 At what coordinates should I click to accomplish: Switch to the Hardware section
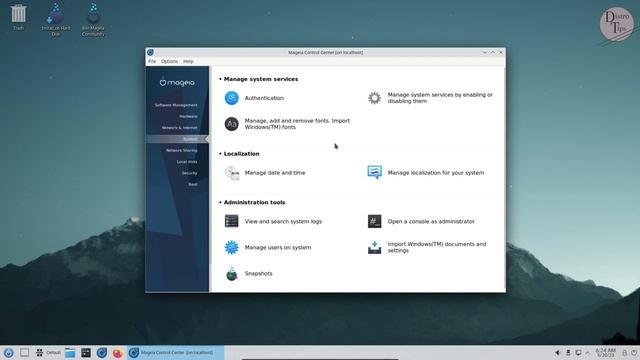(188, 116)
